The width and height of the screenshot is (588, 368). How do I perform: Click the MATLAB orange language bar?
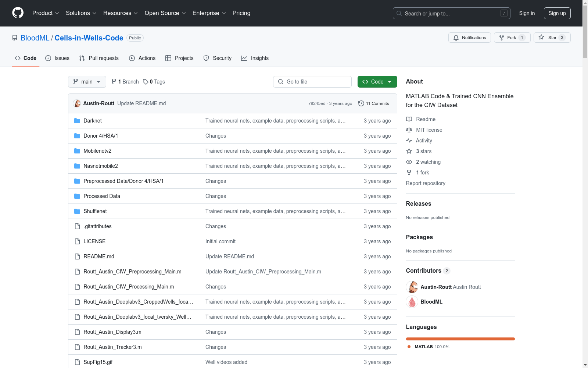460,339
